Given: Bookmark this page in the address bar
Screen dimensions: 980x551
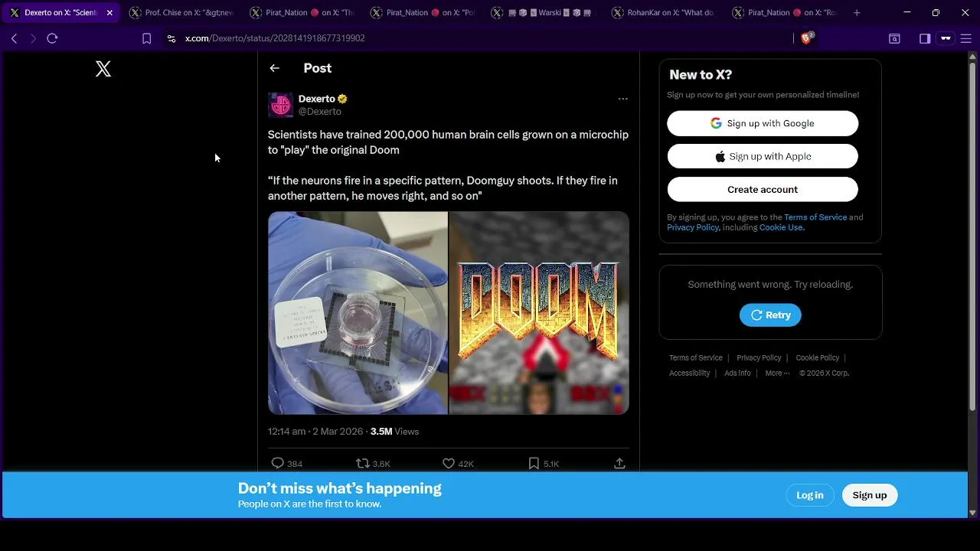Looking at the screenshot, I should coord(147,38).
